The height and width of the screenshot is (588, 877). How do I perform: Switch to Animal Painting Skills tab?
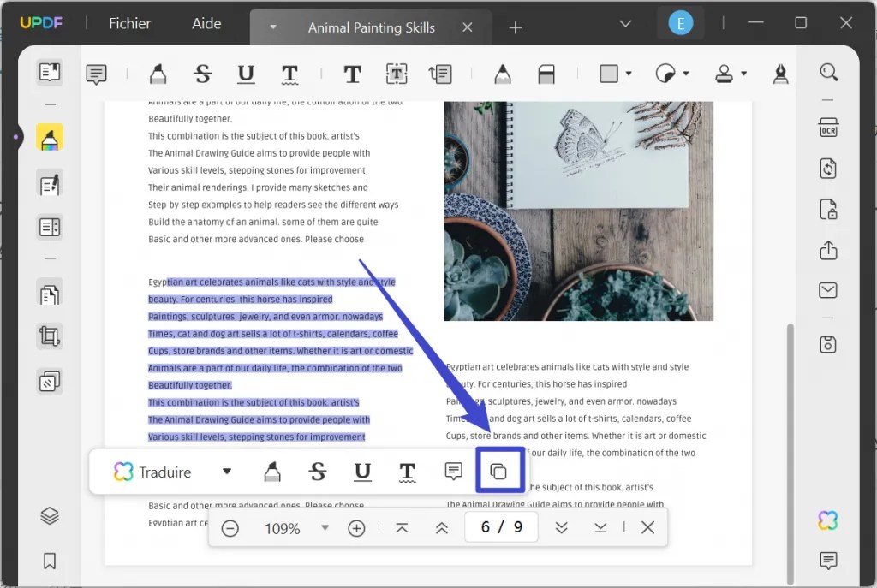(372, 27)
